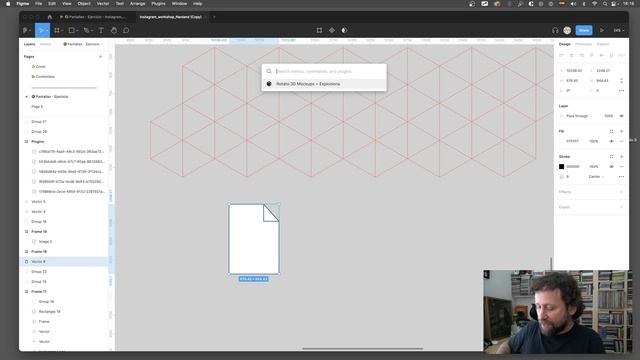This screenshot has height=360, width=640.
Task: Add an effect with plus icon
Action: tap(621, 192)
